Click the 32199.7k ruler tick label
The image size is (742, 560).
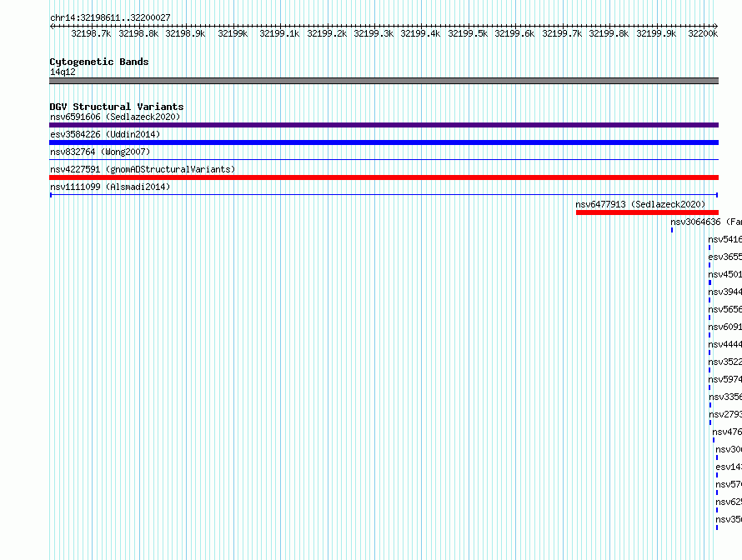coord(562,33)
